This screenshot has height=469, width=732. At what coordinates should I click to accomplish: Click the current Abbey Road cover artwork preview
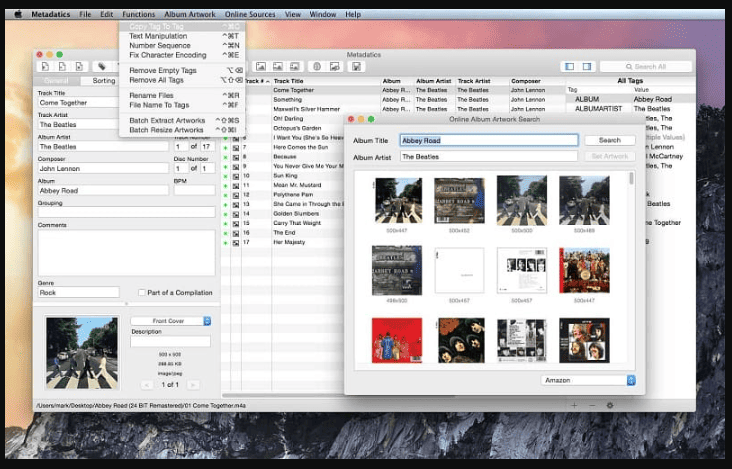(82, 353)
